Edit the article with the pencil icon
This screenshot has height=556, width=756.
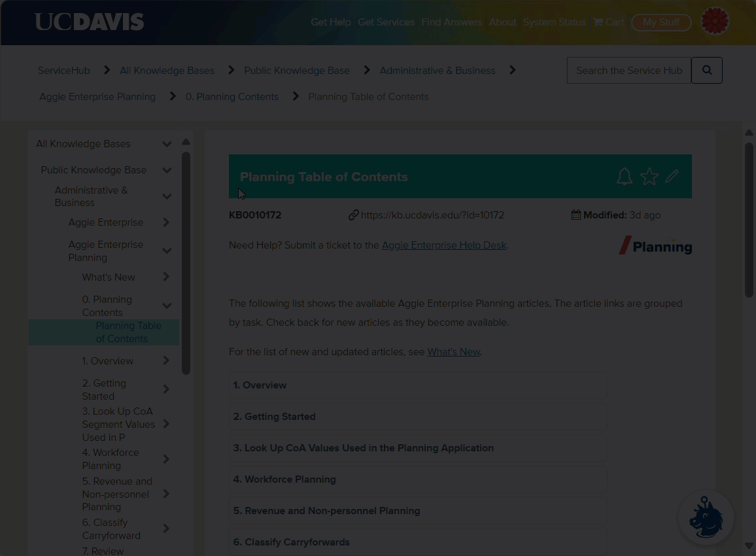tap(672, 176)
